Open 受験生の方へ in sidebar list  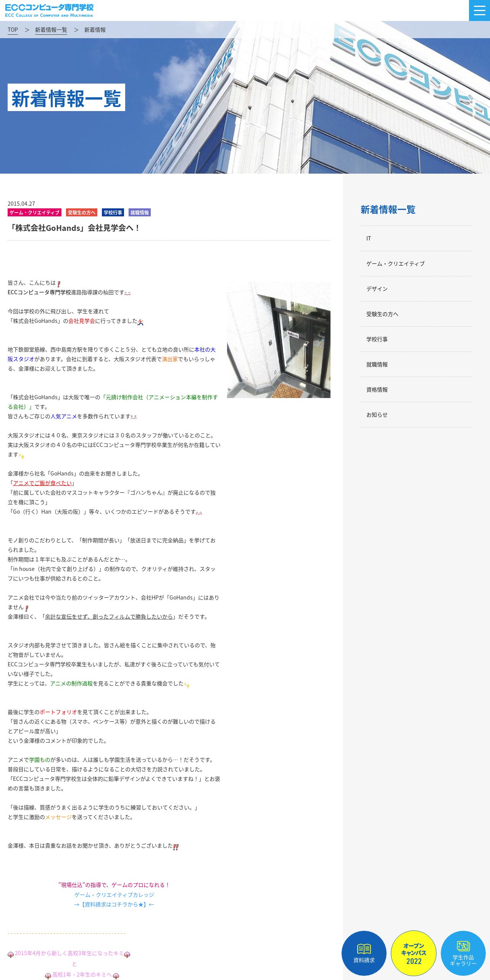pyautogui.click(x=416, y=314)
